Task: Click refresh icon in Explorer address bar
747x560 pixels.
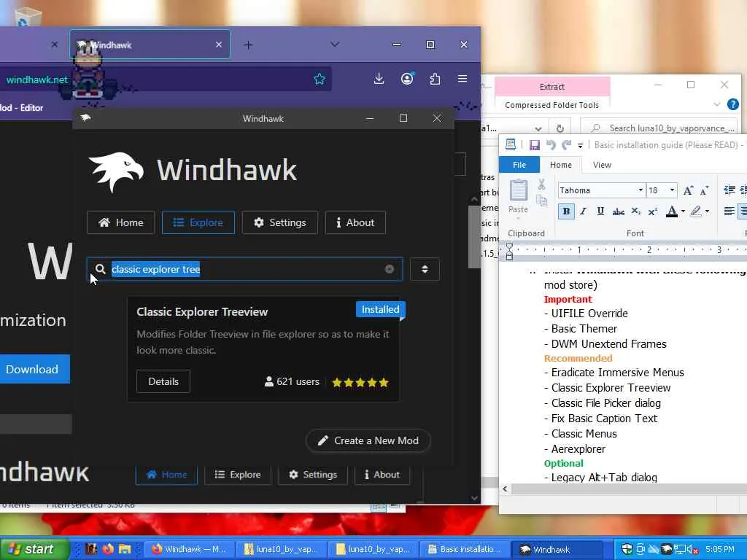Action: click(560, 128)
